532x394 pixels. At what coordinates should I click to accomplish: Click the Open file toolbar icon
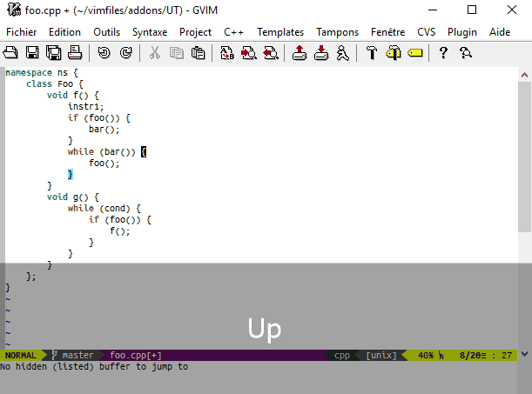pyautogui.click(x=10, y=53)
